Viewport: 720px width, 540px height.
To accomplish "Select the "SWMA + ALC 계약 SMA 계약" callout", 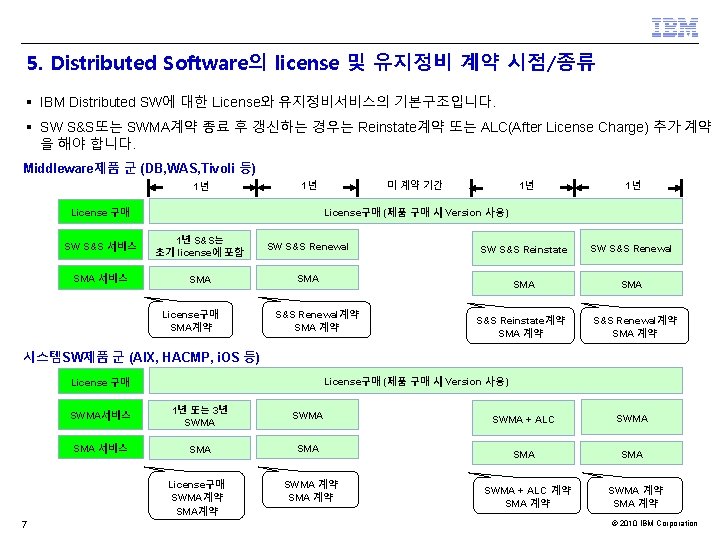I will point(527,496).
